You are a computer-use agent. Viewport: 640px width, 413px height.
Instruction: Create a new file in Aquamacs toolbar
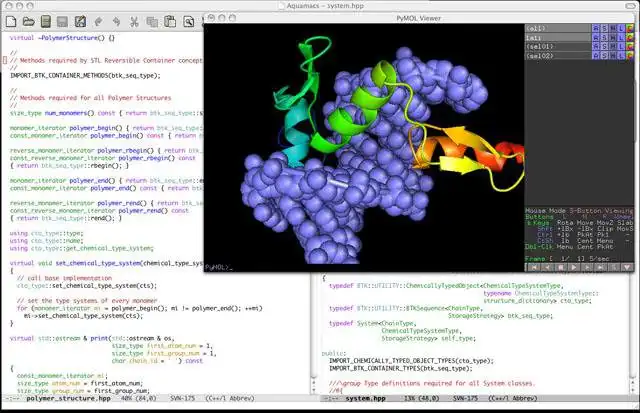point(11,21)
